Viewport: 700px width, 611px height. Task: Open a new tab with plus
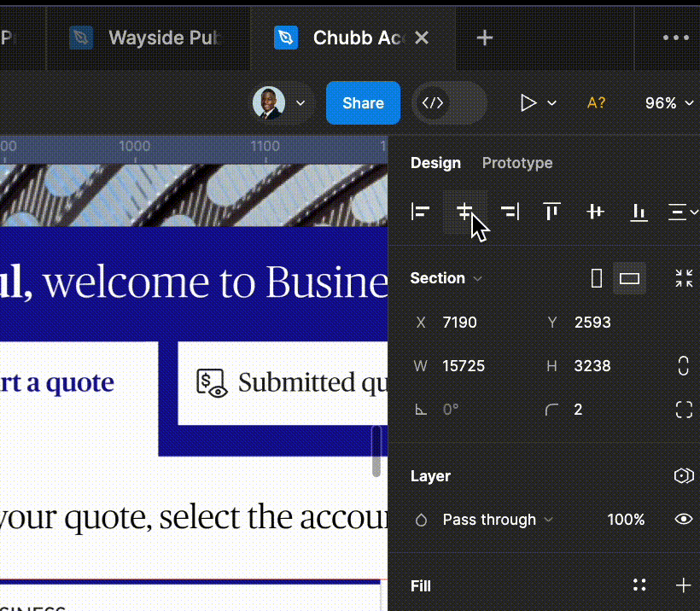(484, 38)
